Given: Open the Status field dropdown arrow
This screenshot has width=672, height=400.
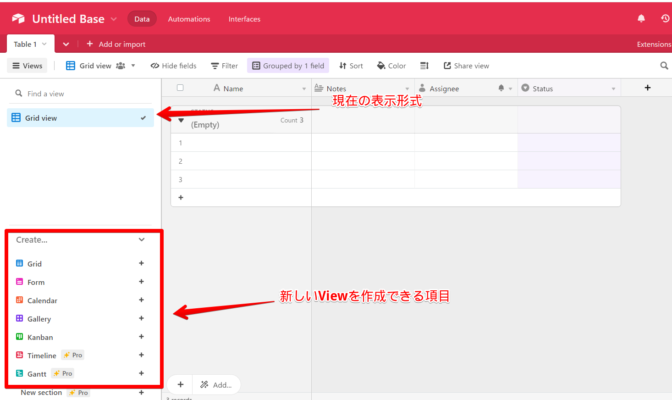Looking at the screenshot, I should (x=613, y=89).
